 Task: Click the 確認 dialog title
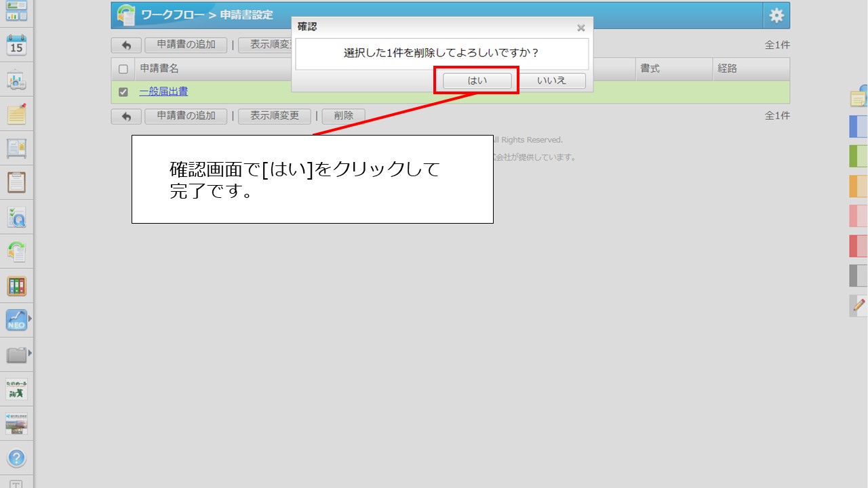307,27
